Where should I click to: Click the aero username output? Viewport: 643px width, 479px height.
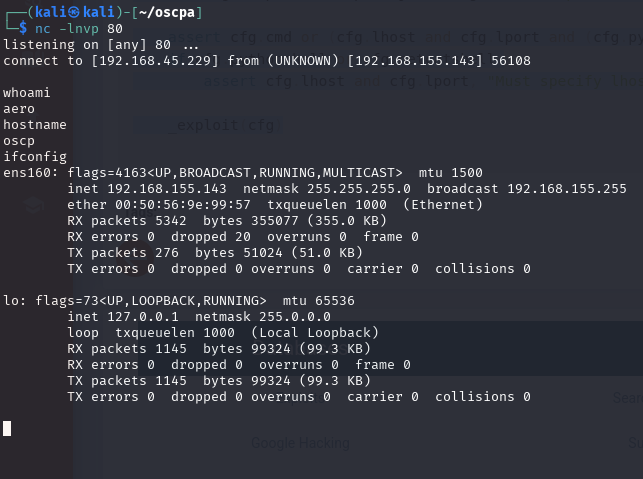[19, 109]
